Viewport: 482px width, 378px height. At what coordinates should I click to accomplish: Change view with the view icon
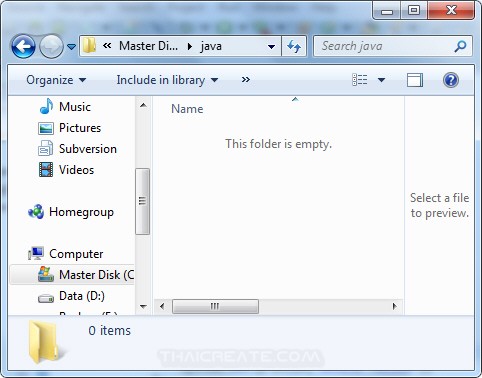pyautogui.click(x=360, y=80)
